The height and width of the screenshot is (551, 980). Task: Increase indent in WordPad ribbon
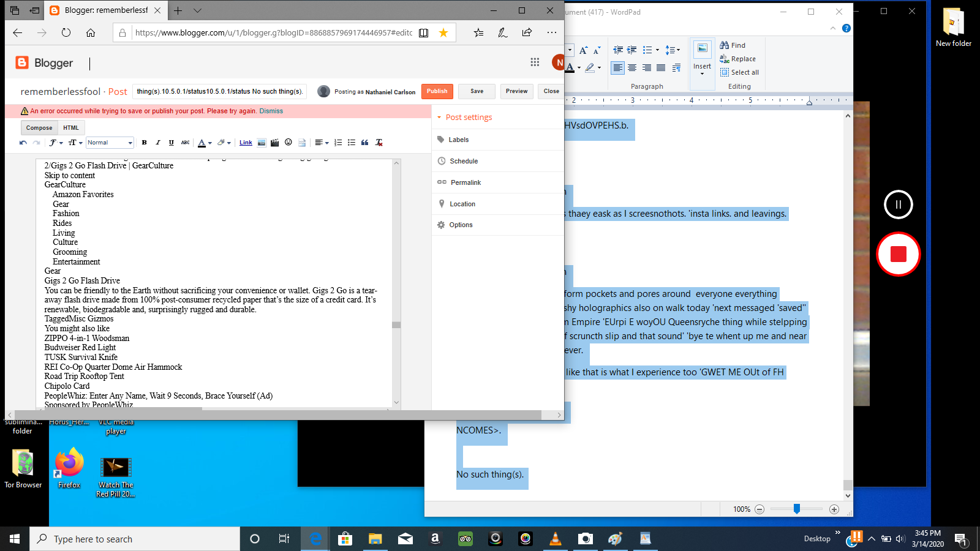631,50
